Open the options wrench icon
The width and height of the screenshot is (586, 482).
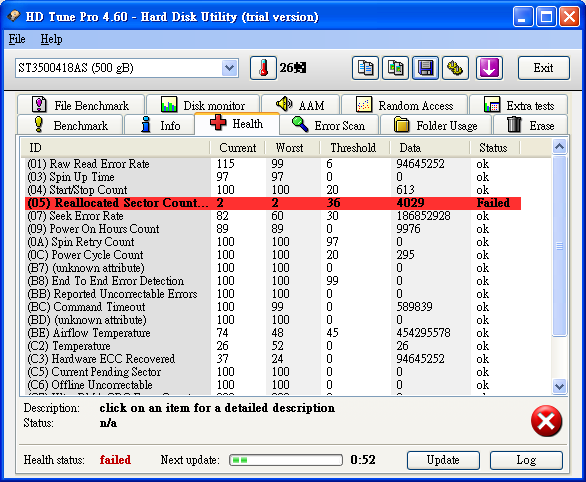point(455,68)
